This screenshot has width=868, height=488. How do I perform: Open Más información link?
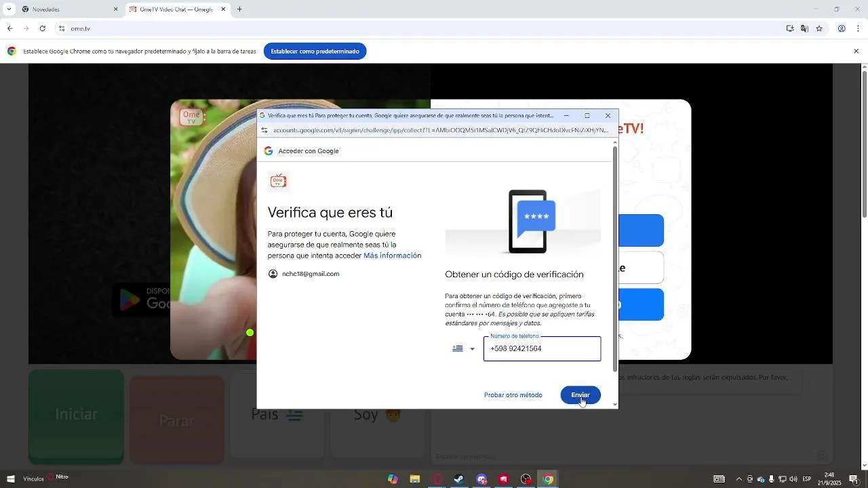[393, 256]
